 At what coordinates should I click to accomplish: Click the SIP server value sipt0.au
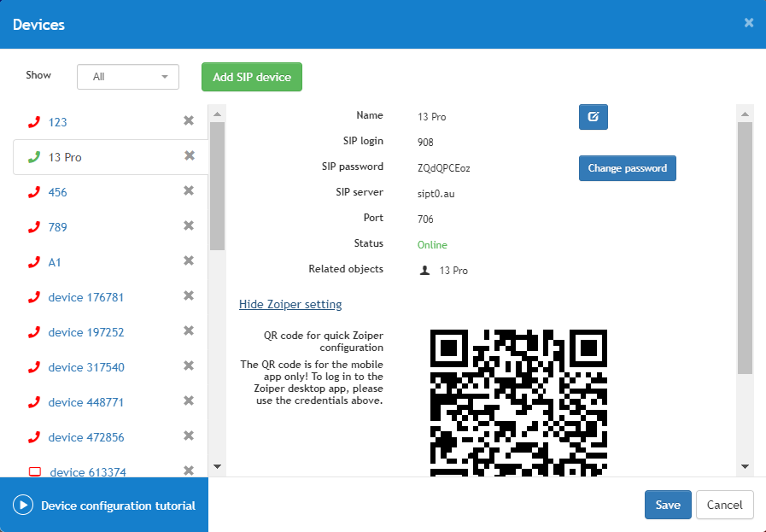pyautogui.click(x=436, y=194)
